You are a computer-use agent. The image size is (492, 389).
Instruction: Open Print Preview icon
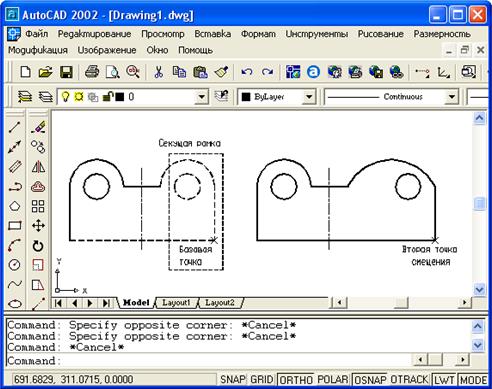112,72
